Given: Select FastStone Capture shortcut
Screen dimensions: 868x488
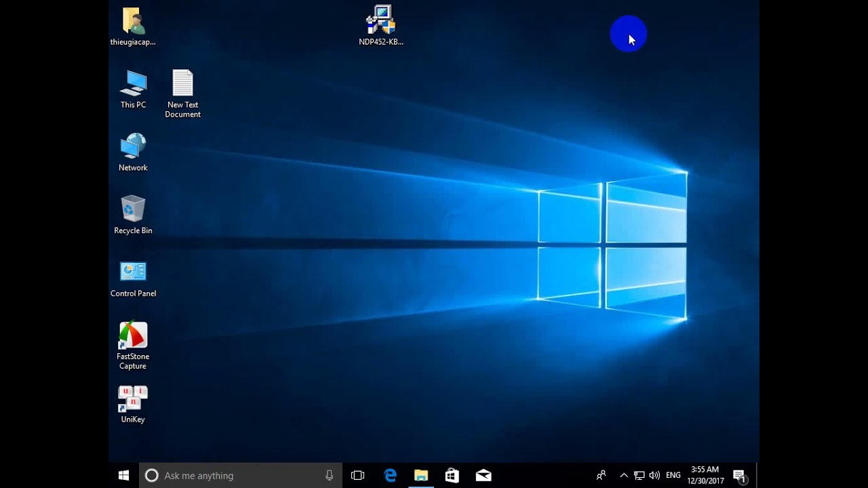Looking at the screenshot, I should [133, 346].
